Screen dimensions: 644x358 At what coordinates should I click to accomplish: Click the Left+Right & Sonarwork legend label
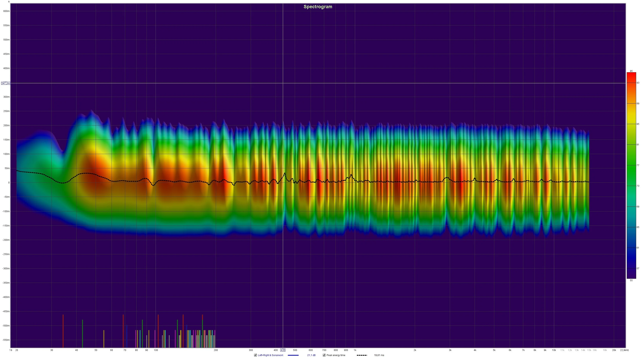coord(271,355)
